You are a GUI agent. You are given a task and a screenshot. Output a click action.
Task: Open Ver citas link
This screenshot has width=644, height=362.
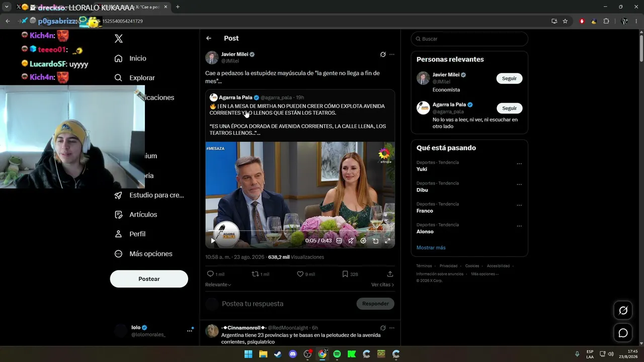tap(382, 285)
